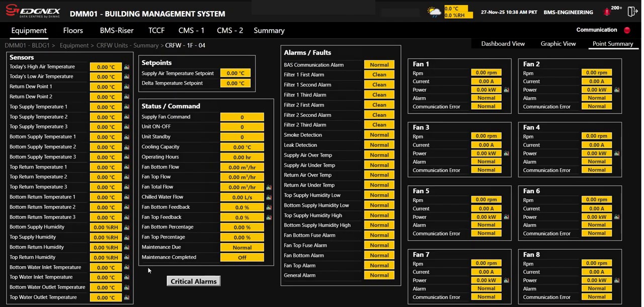Open trend icon beside Fan Total Flow

[269, 187]
